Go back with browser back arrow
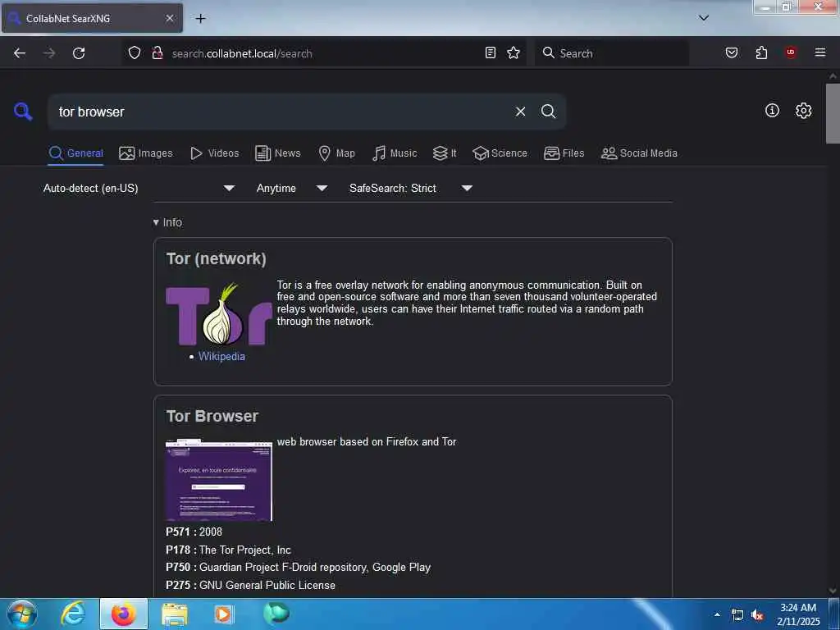 (x=20, y=53)
